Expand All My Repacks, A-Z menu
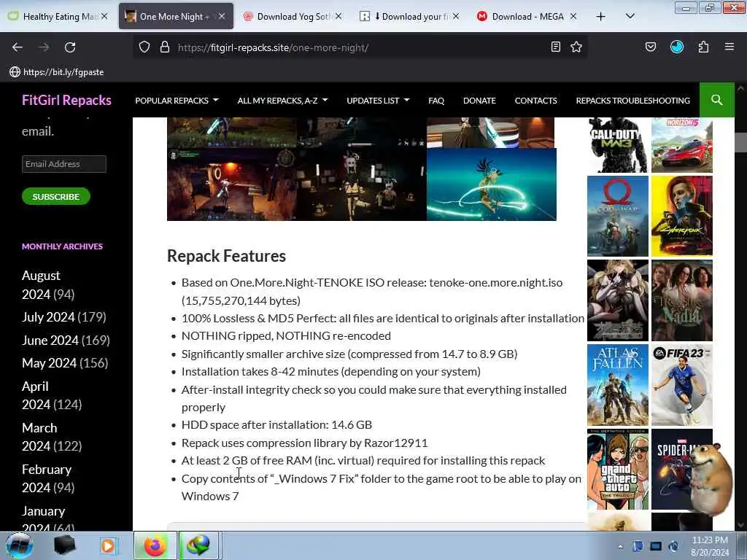 pos(282,101)
